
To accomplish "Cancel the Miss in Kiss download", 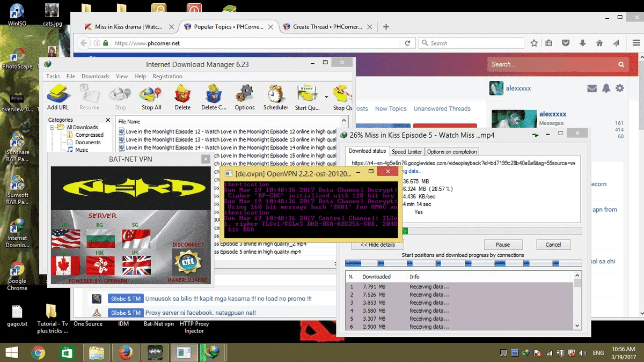I will pos(553,245).
